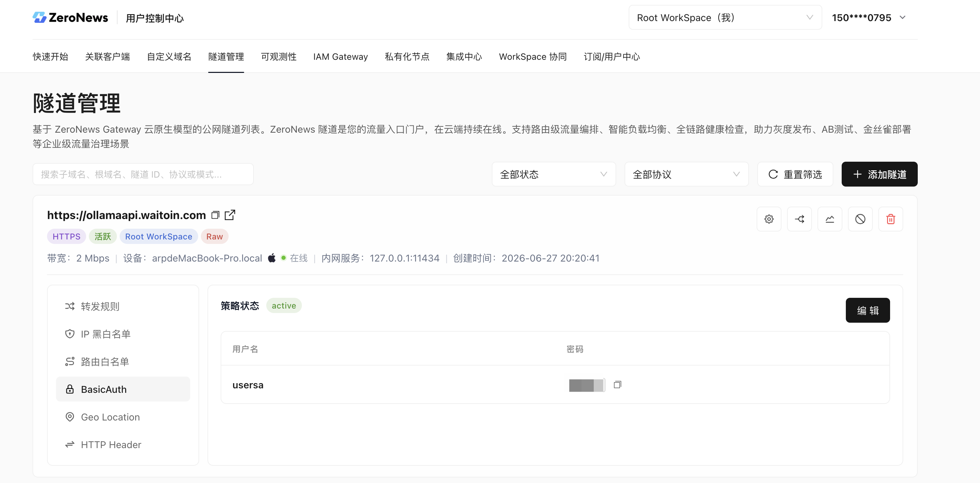This screenshot has height=483, width=980.
Task: Click the Raw mode tag
Action: click(x=214, y=236)
